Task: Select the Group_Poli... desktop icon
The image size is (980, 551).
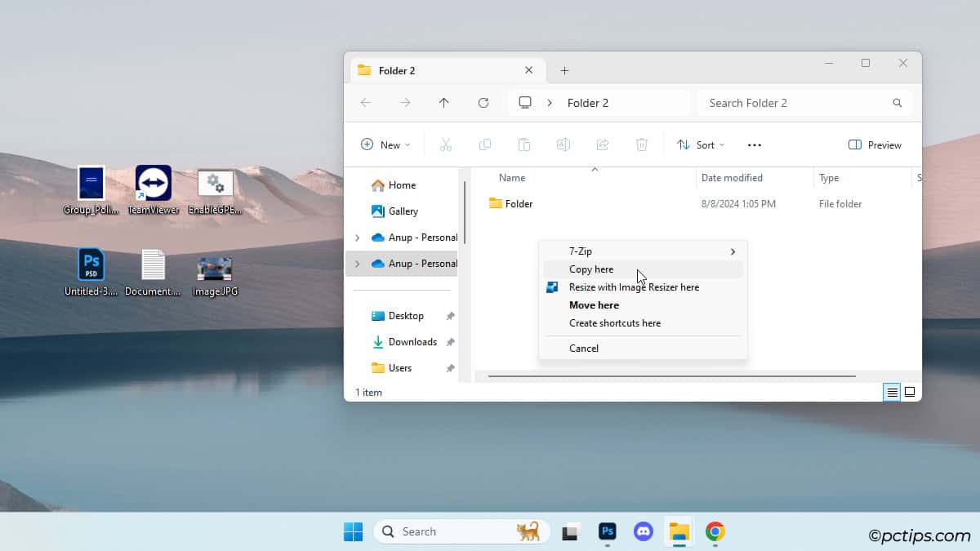Action: click(x=91, y=189)
